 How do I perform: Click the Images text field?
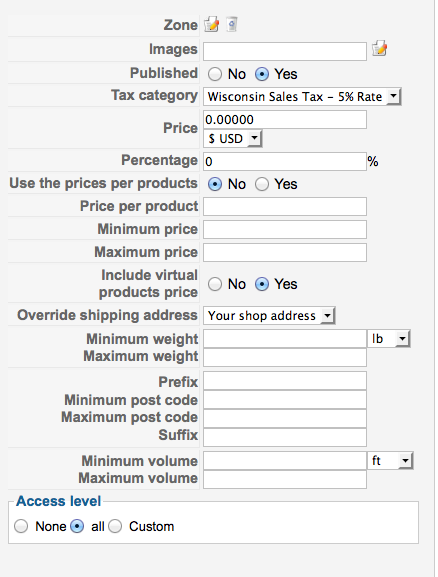click(x=285, y=51)
